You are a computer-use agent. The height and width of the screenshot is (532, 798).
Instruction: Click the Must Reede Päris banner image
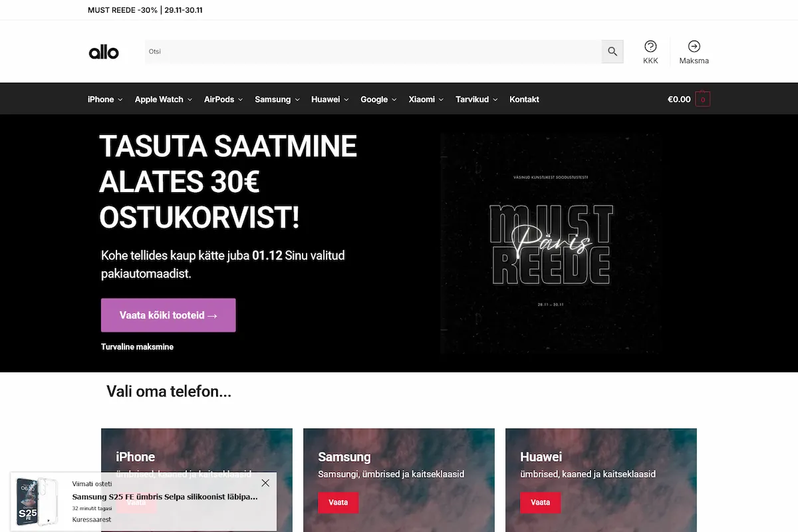550,243
